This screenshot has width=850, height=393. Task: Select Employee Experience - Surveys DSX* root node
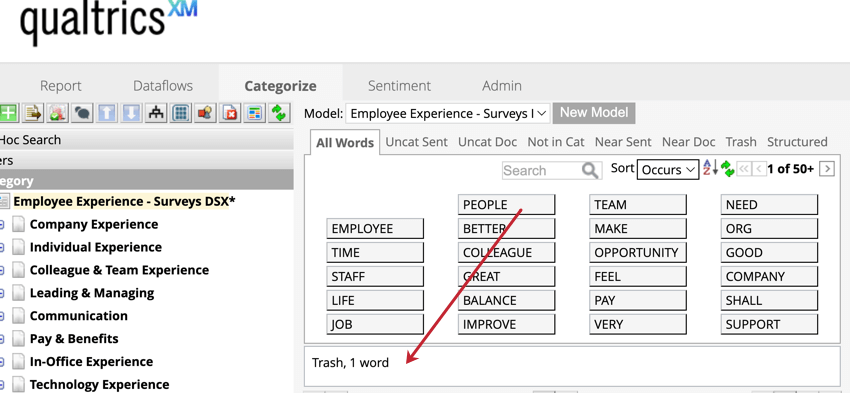point(125,202)
